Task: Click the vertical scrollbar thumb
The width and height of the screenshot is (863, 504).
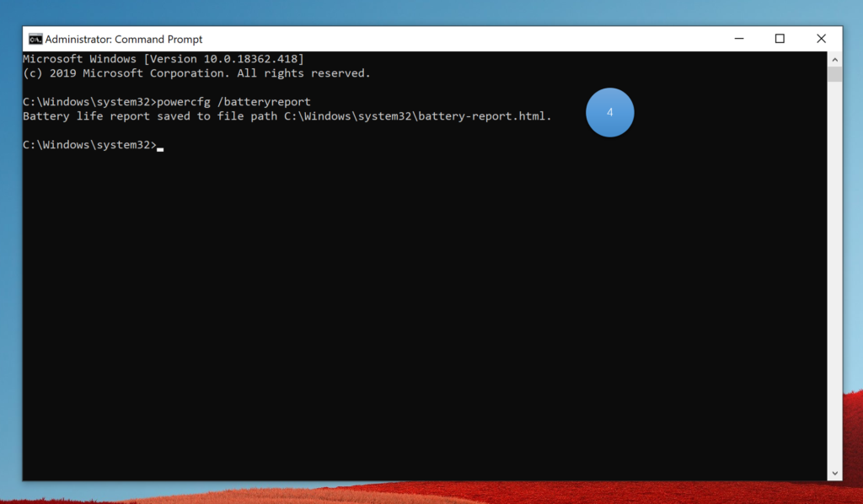Action: click(x=834, y=74)
